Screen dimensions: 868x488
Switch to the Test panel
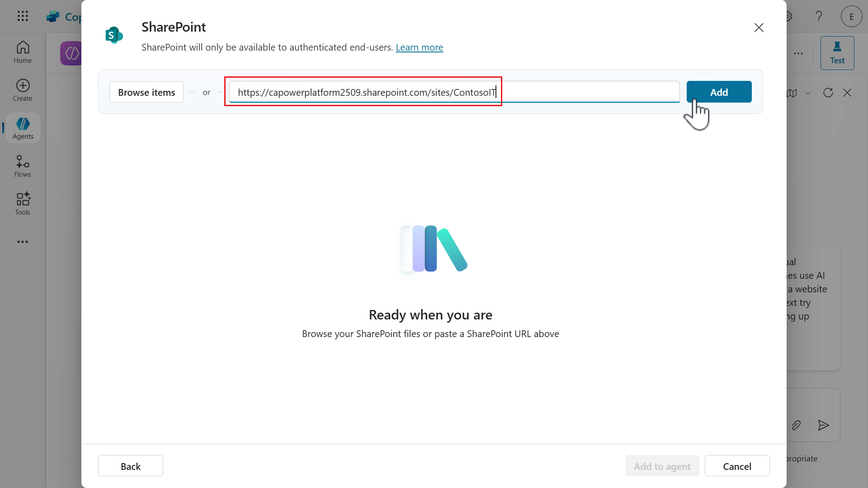tap(837, 53)
